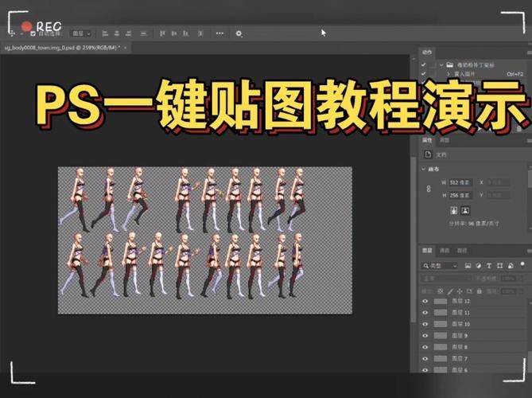Toggle the width-height link chain icon

429,189
